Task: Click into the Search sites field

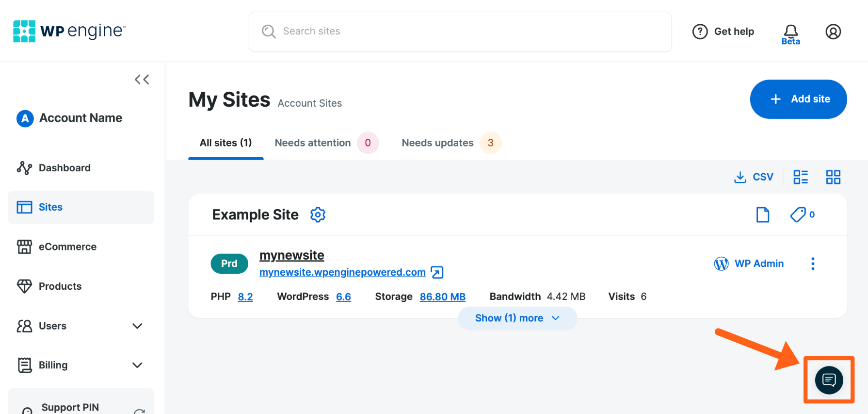Action: click(x=460, y=32)
